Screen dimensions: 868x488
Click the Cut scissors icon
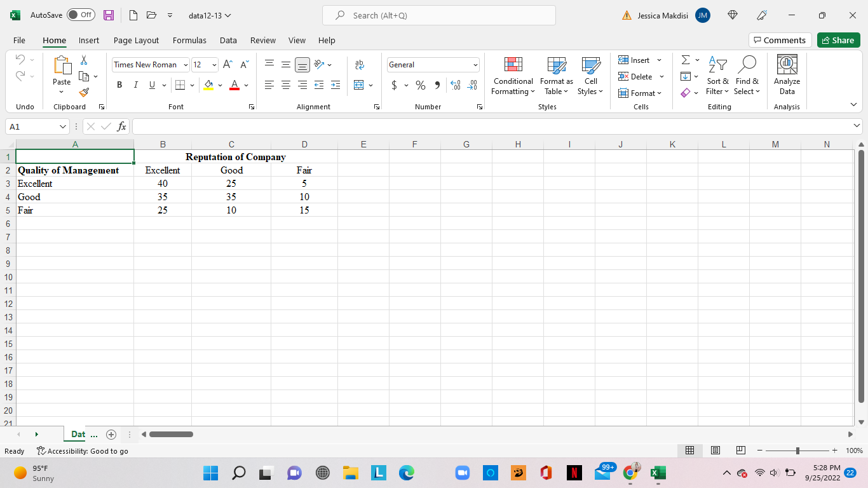[84, 60]
